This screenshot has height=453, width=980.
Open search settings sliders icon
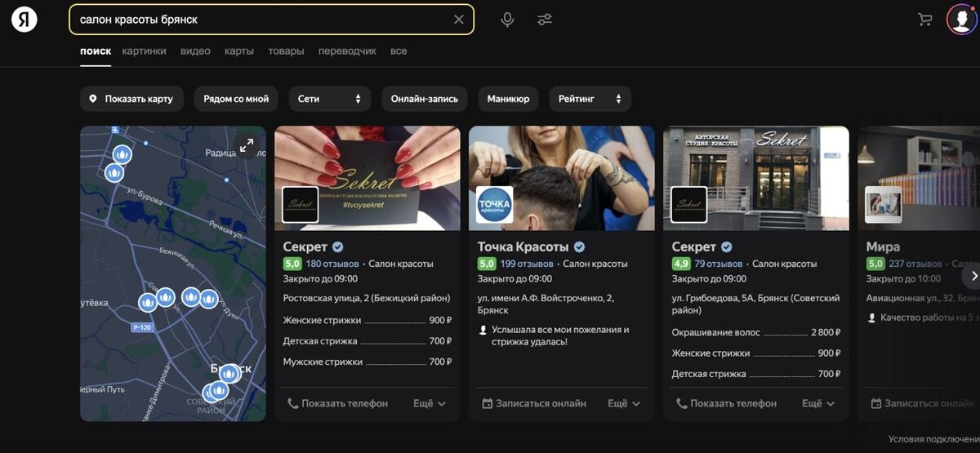[x=545, y=20]
